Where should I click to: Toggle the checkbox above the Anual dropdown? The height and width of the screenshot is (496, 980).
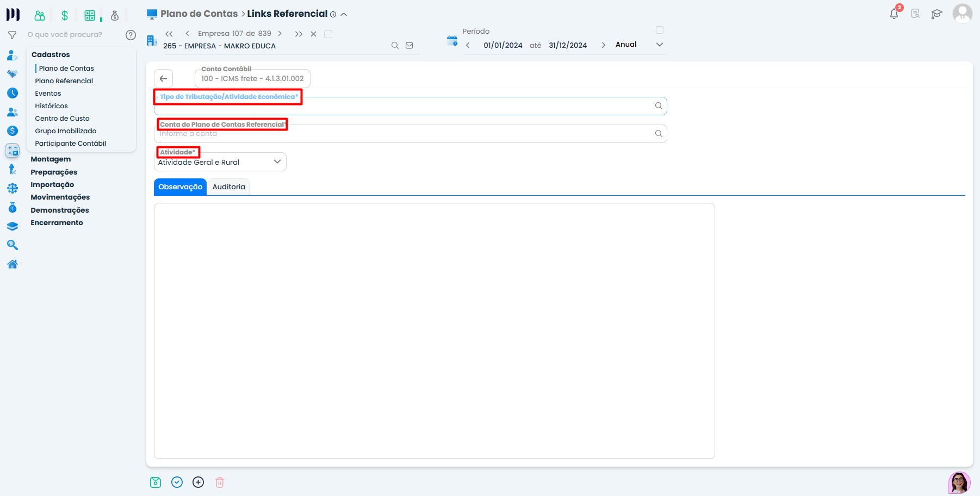click(660, 30)
